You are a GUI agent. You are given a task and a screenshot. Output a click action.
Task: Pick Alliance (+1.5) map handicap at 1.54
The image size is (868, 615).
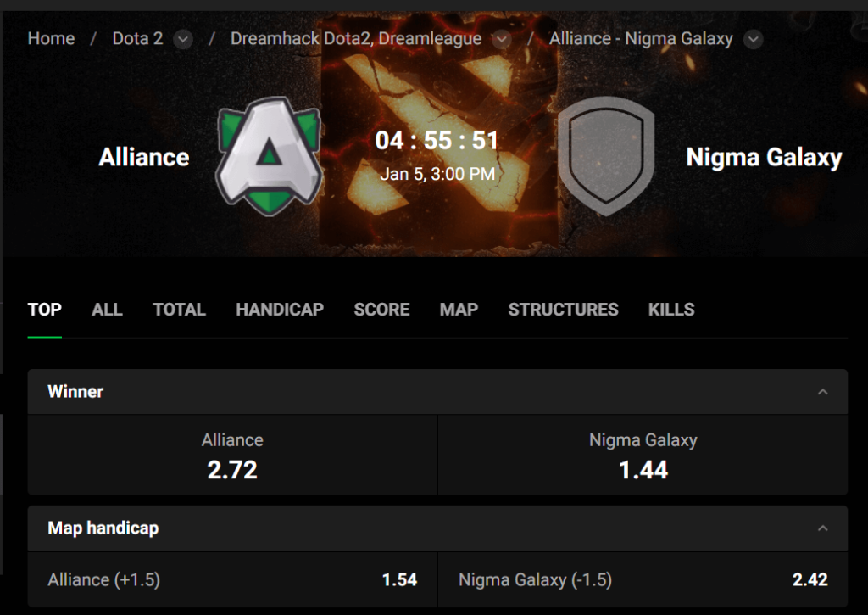tap(232, 580)
